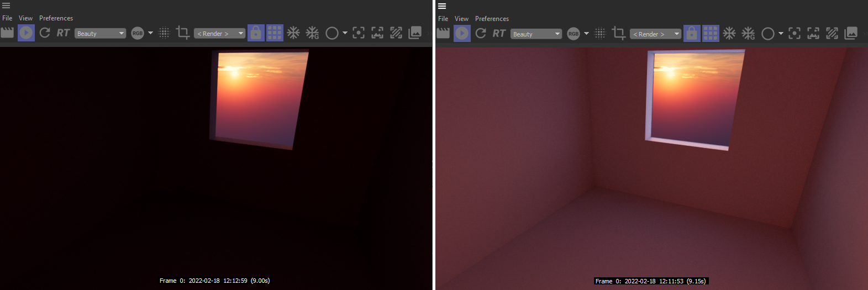Refresh the render in the left panel
The height and width of the screenshot is (290, 868).
45,33
